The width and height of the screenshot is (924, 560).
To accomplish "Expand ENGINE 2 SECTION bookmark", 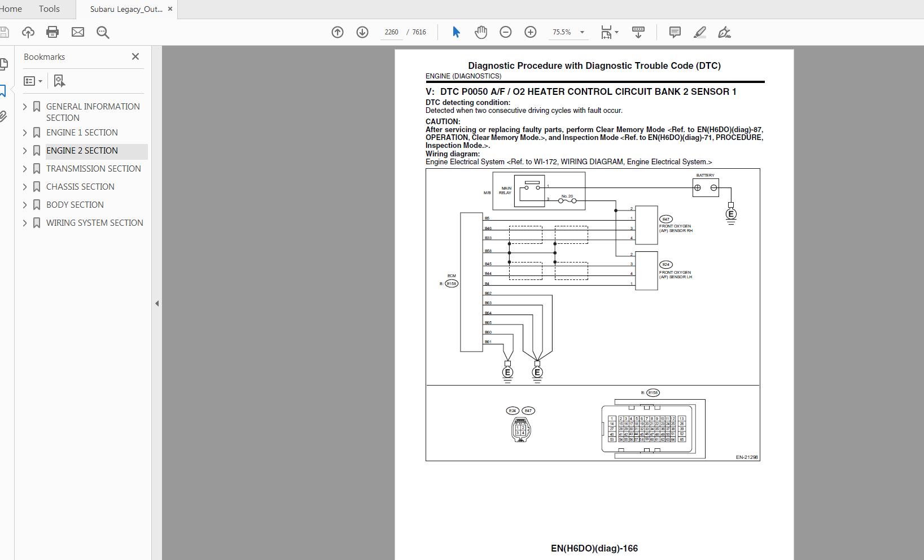I will tap(24, 151).
